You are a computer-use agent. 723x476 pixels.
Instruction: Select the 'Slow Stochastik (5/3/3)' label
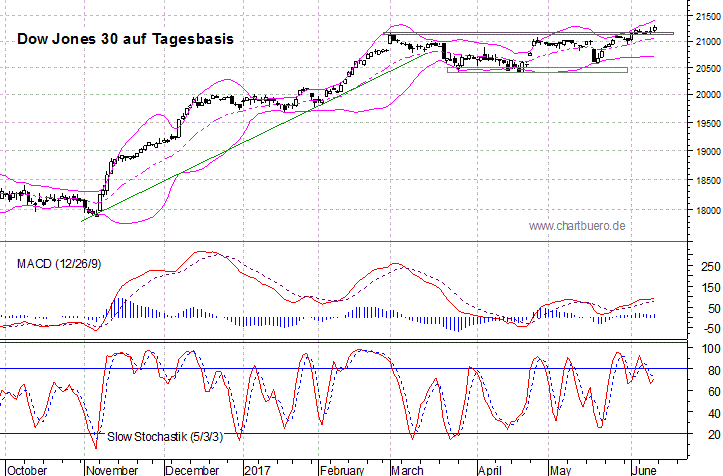(165, 436)
